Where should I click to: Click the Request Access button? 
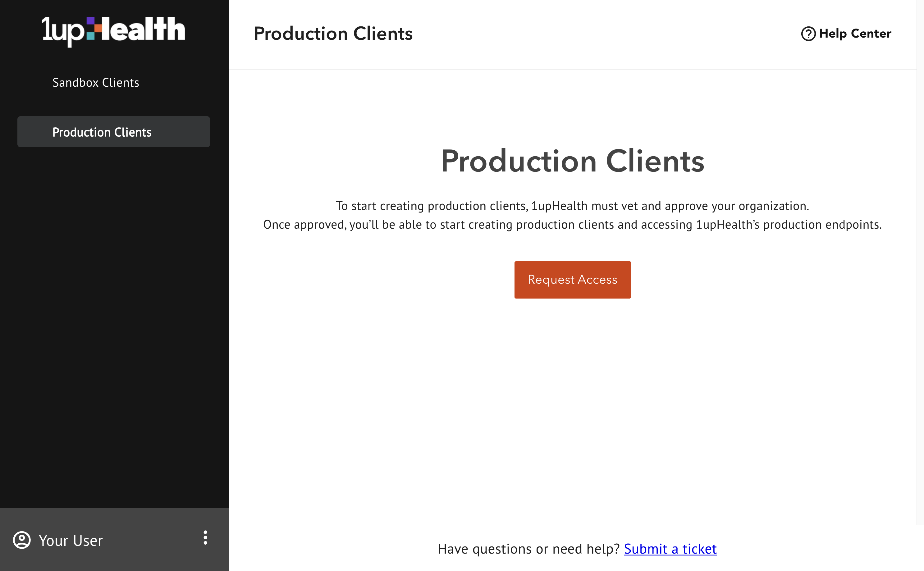tap(572, 280)
